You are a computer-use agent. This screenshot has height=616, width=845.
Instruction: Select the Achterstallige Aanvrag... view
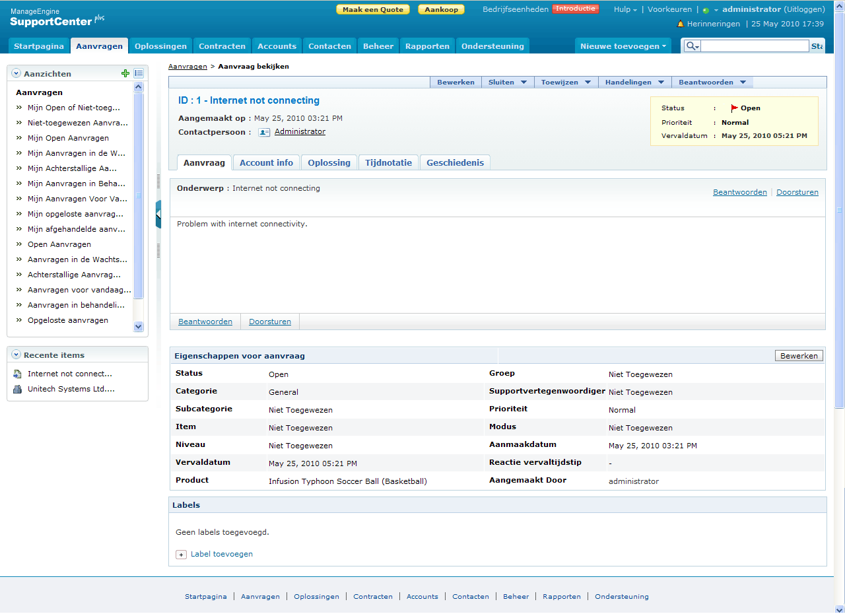tap(75, 275)
